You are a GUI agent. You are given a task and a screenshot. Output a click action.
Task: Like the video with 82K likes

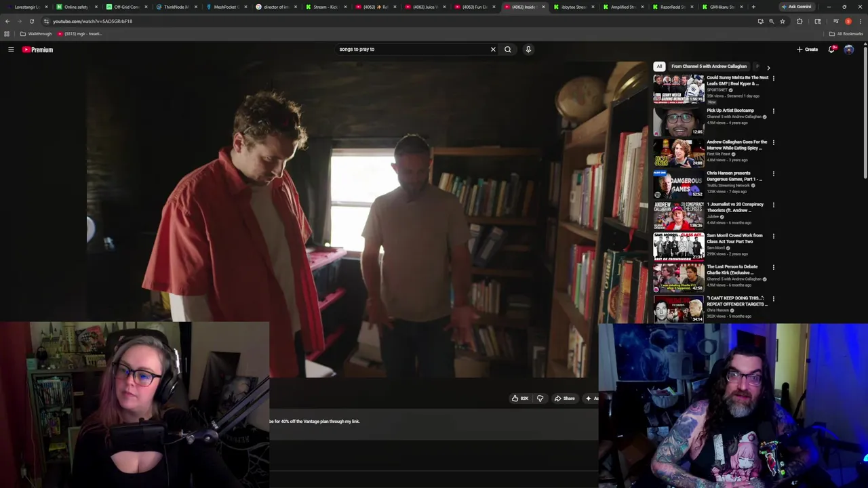click(x=520, y=399)
